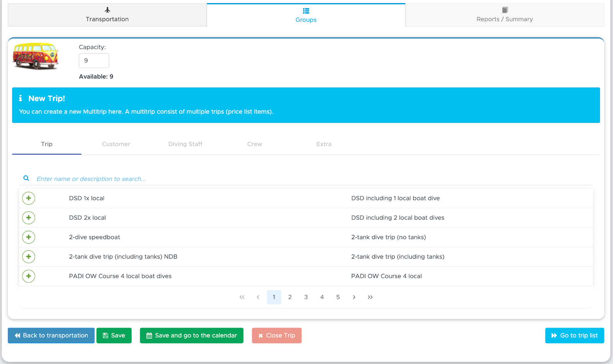Go to page 5 of trips

pos(338,297)
